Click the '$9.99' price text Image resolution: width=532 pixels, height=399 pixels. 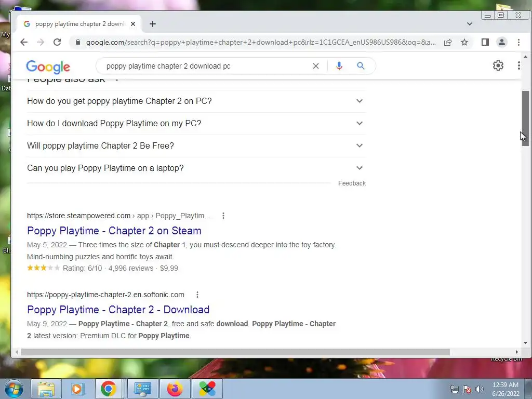pos(169,269)
